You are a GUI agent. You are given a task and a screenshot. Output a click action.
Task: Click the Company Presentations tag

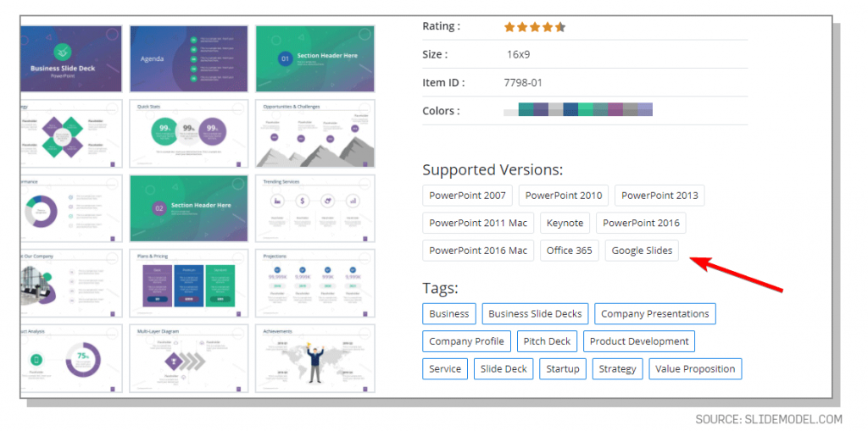655,313
